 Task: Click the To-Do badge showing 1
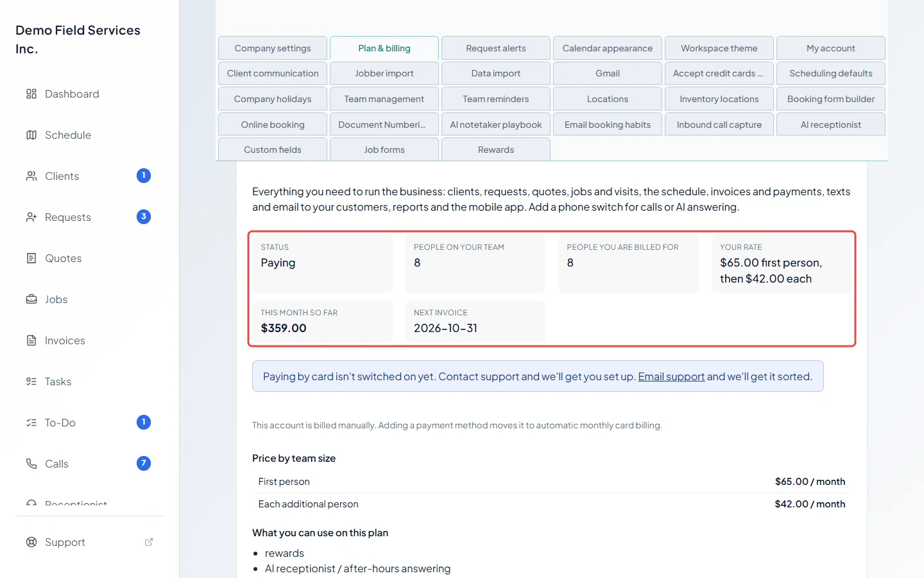click(144, 422)
